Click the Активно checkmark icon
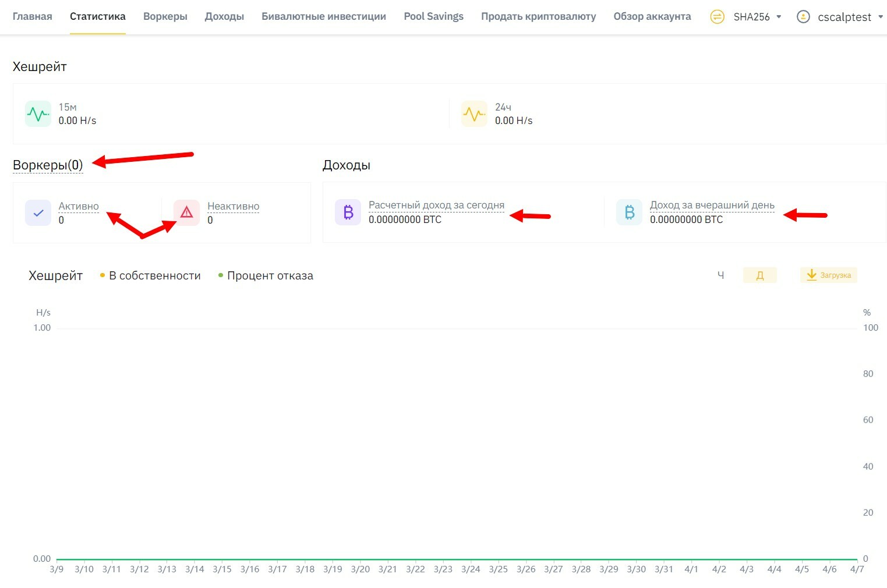The height and width of the screenshot is (588, 887). [x=38, y=212]
